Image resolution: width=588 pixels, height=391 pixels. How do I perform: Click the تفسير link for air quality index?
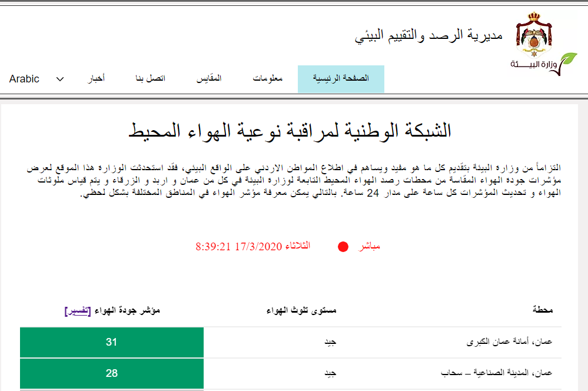78,311
